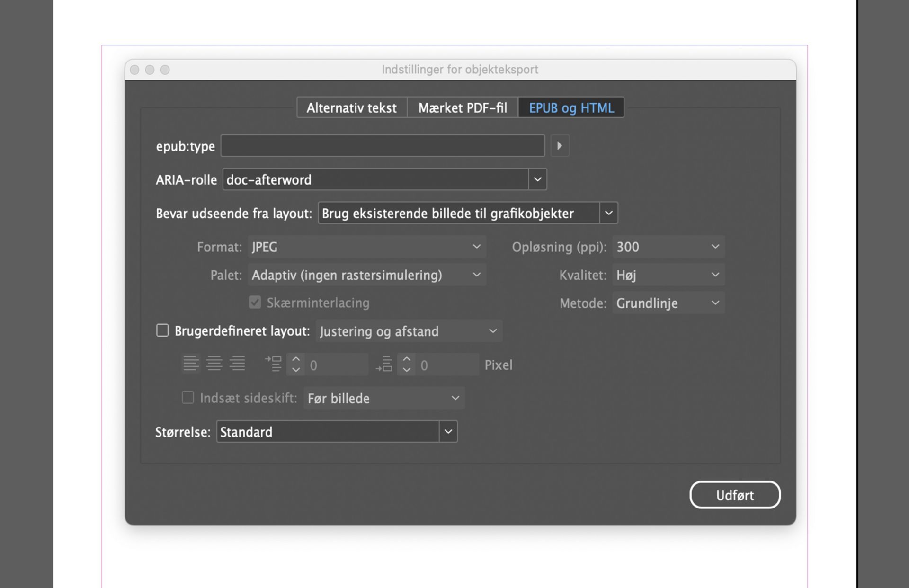Enable Brugerdefineret layout checkbox

click(x=162, y=331)
